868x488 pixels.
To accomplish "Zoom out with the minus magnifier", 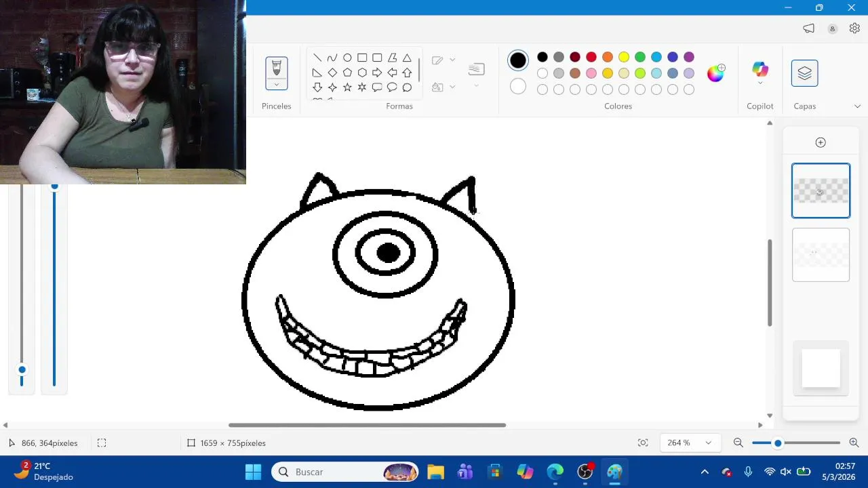I will click(x=738, y=443).
